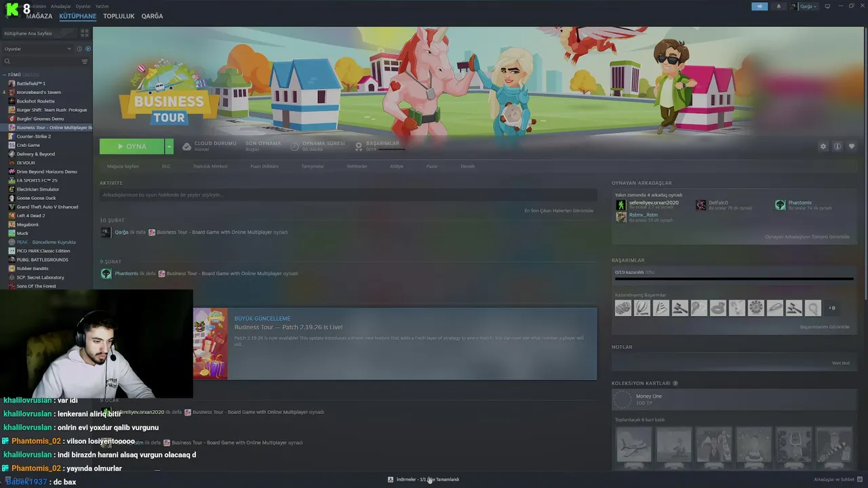Click the recent activity clock filter icon

tap(79, 49)
